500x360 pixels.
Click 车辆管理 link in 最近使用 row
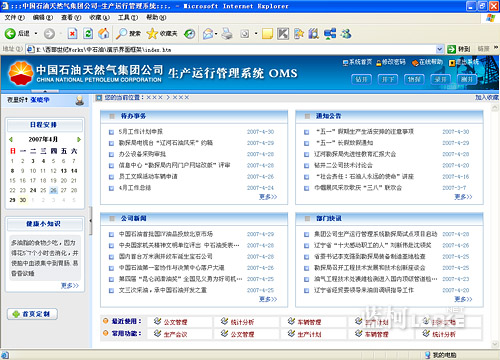coord(309,322)
